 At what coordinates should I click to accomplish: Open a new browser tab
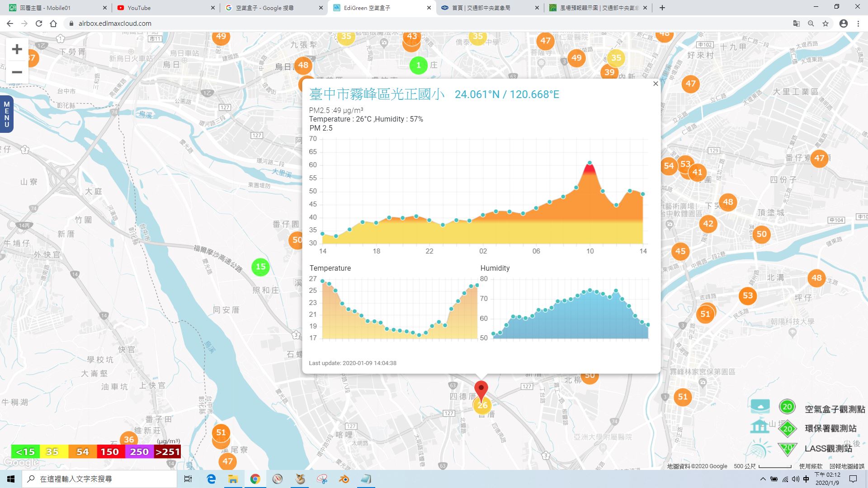(x=662, y=8)
